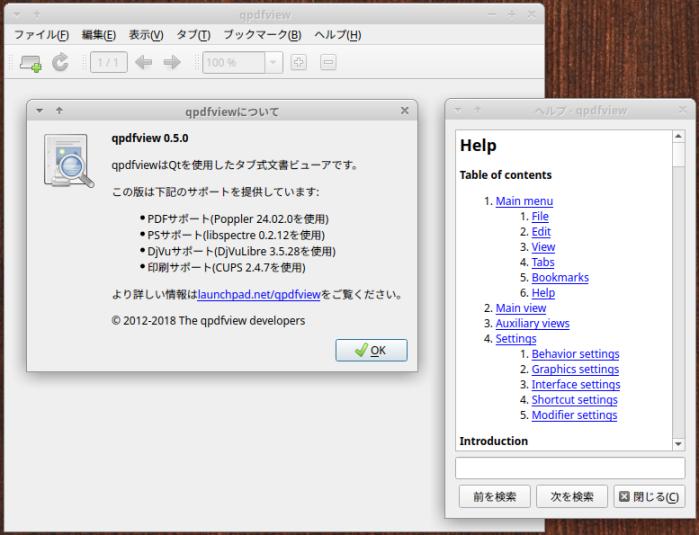Screen dimensions: 699x535
Task: Click the 100 % zoom combo box field
Action: pos(234,62)
